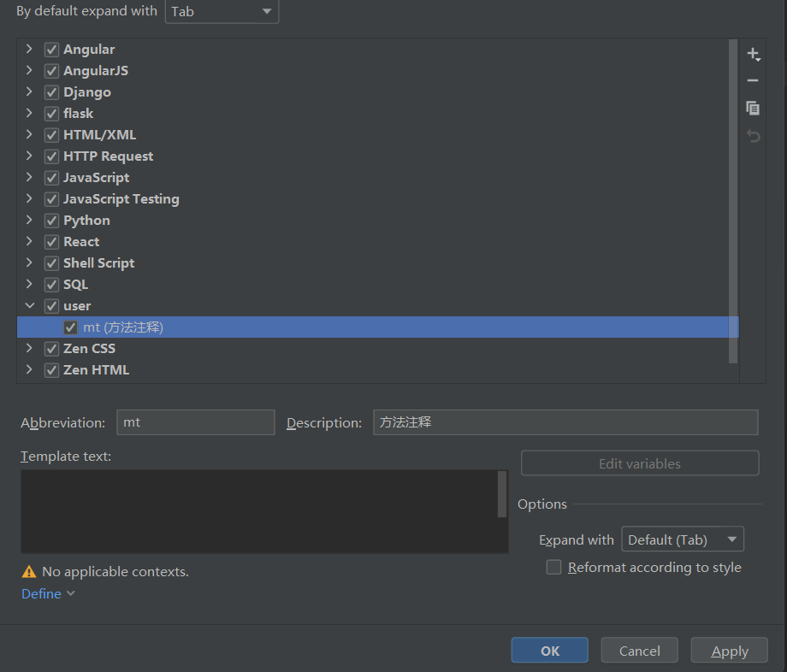Viewport: 787px width, 672px height.
Task: Expand the Zen CSS group arrow
Action: [x=29, y=347]
